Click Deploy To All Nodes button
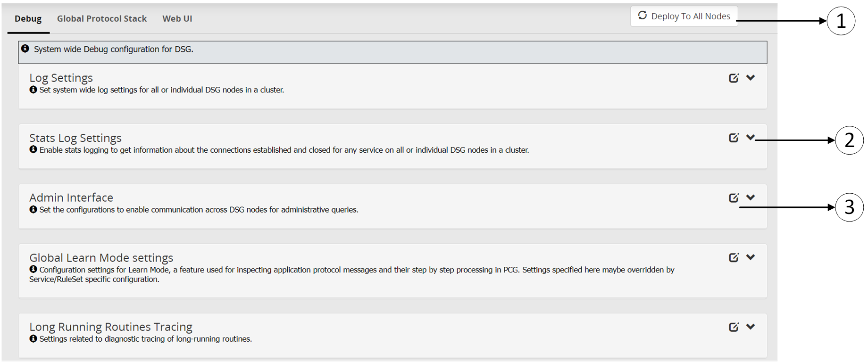The width and height of the screenshot is (868, 362). click(684, 16)
